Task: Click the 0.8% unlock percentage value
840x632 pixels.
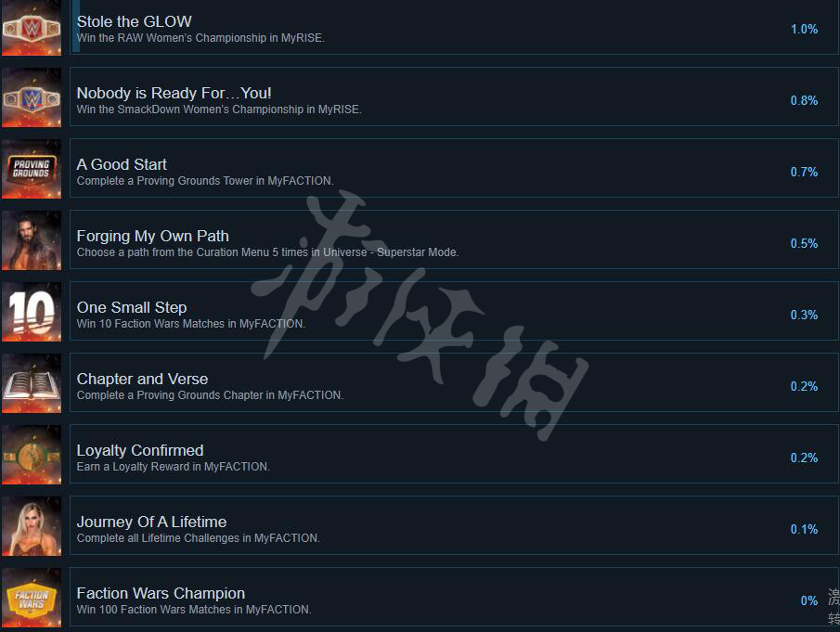Action: [x=804, y=100]
